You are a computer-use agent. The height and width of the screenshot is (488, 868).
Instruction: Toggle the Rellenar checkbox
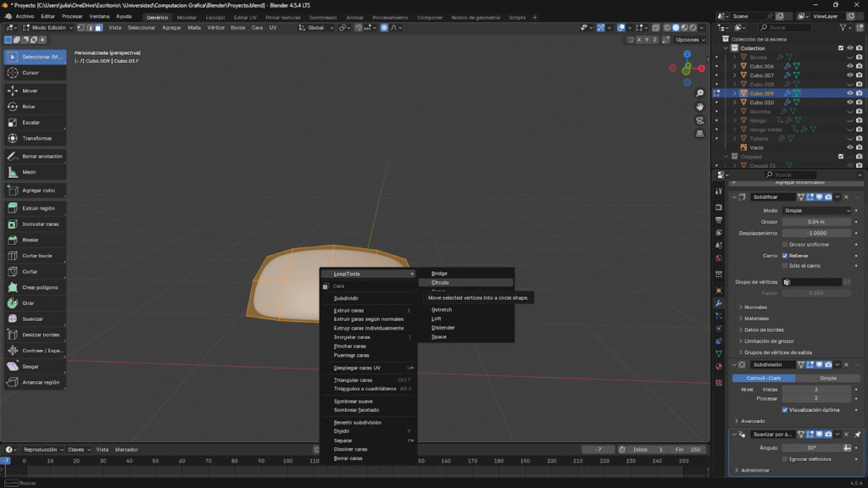point(785,255)
